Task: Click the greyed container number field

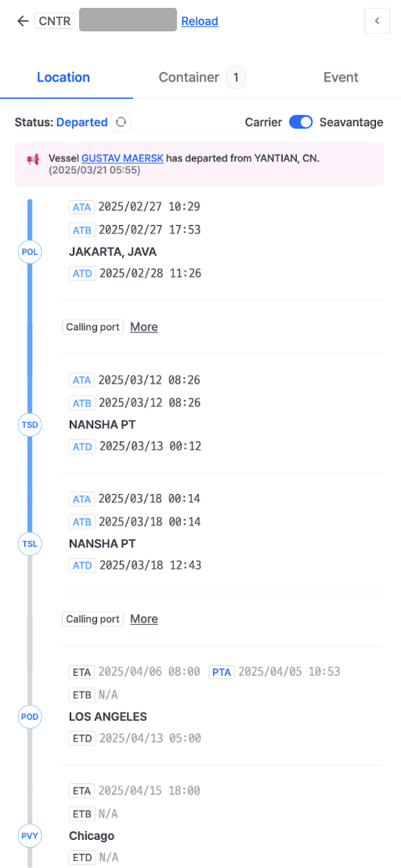Action: click(128, 20)
